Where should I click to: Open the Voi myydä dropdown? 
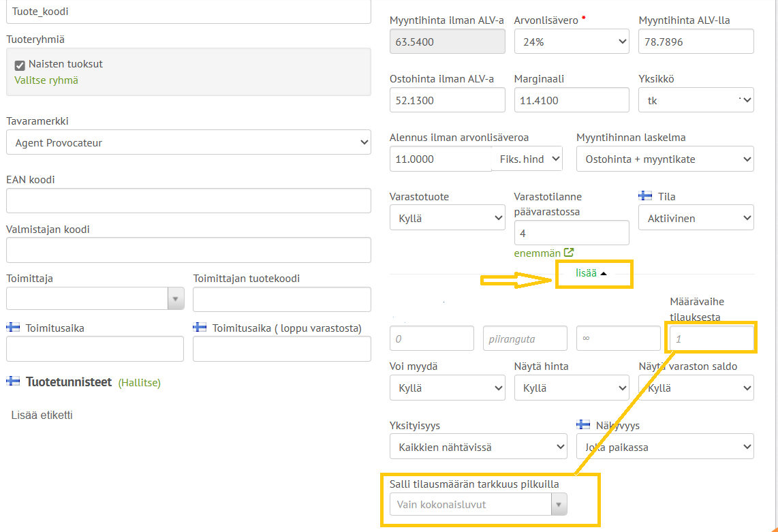click(x=447, y=388)
